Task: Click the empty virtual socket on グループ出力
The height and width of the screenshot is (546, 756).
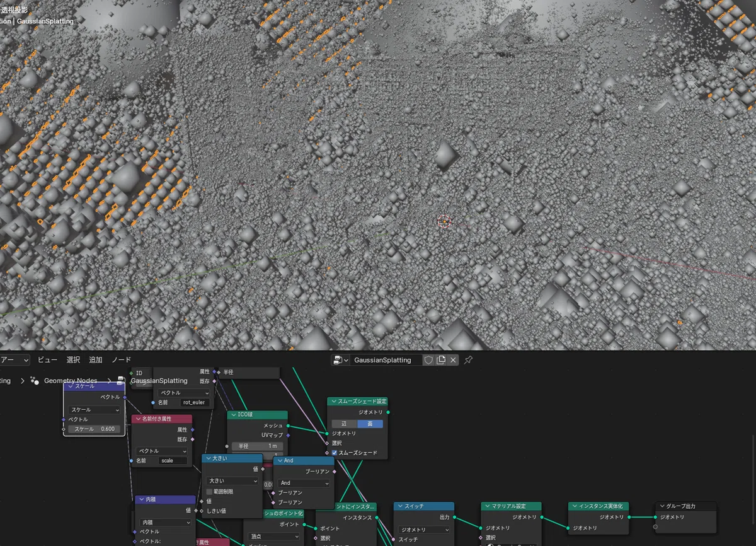Action: point(655,527)
